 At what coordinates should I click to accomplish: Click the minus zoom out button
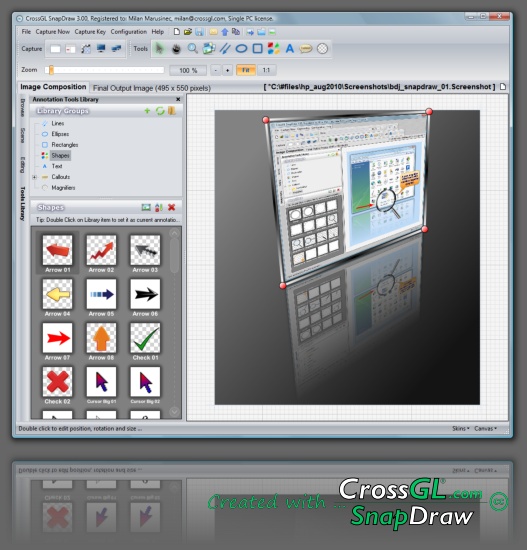point(216,71)
